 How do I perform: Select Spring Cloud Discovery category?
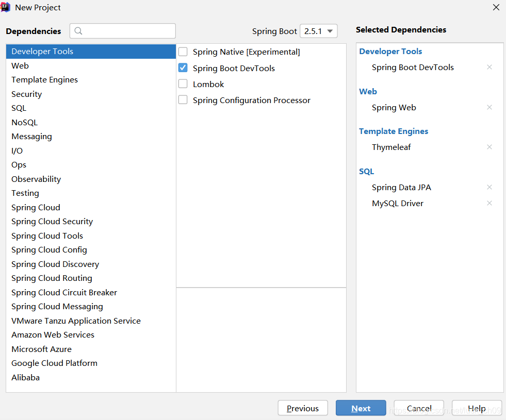(55, 264)
